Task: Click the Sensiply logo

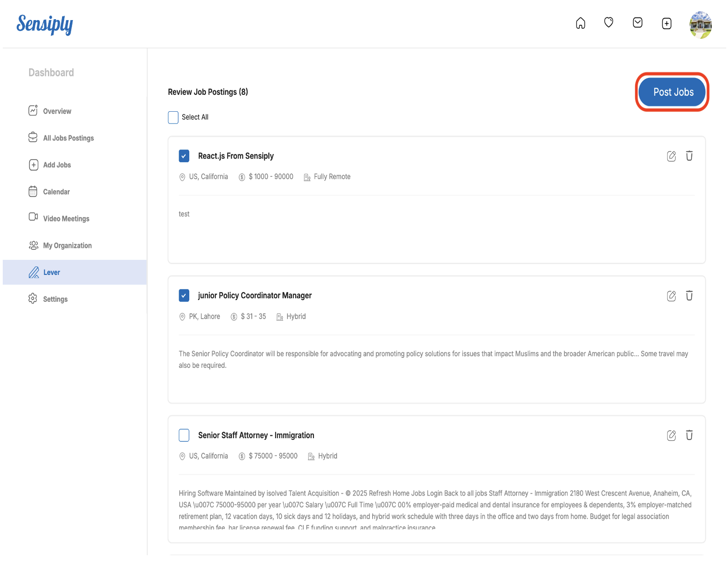Action: [x=45, y=25]
